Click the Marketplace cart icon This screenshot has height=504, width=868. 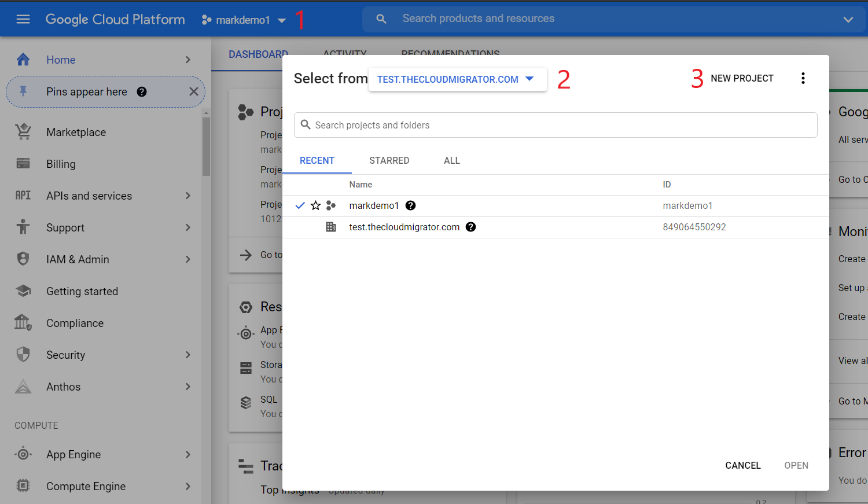[23, 132]
